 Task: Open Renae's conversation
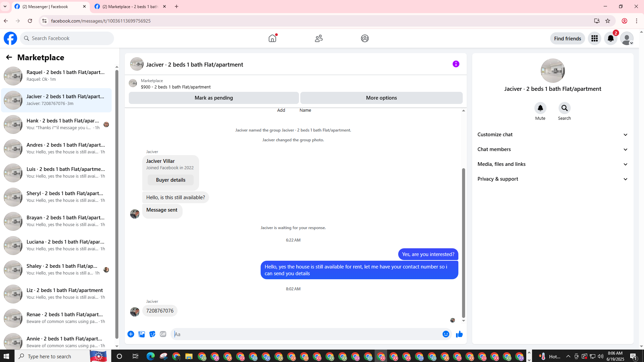pyautogui.click(x=56, y=318)
